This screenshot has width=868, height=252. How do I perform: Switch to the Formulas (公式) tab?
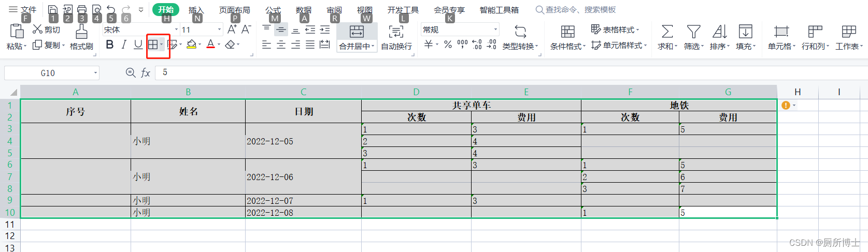coord(273,10)
